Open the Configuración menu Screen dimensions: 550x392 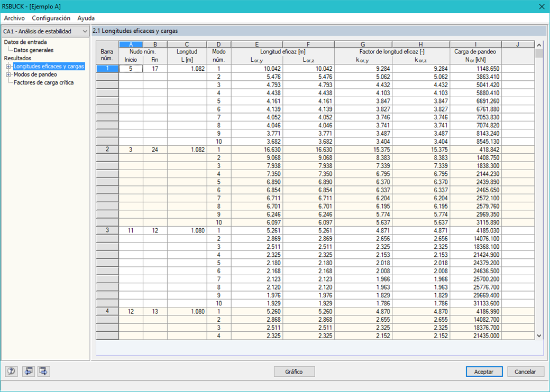pos(51,18)
